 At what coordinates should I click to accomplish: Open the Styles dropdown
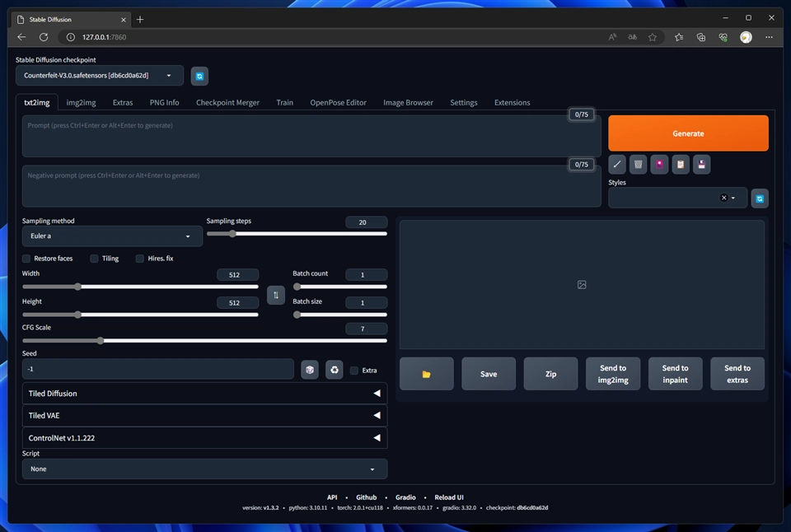pyautogui.click(x=677, y=198)
